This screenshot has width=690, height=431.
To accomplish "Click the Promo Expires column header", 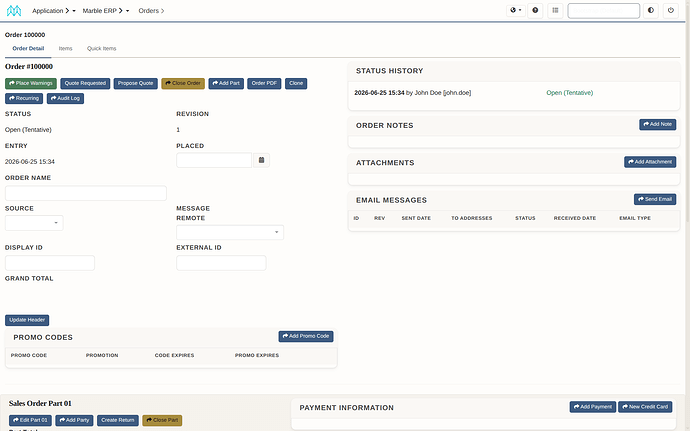I will tap(257, 355).
